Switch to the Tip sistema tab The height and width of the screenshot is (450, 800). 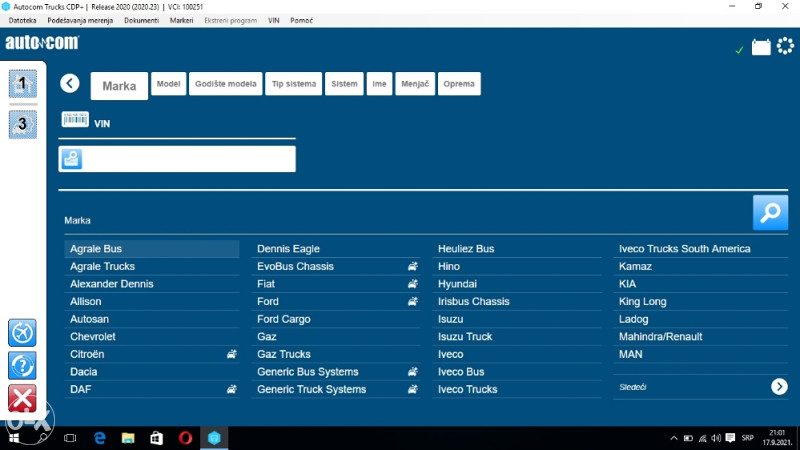tap(294, 85)
